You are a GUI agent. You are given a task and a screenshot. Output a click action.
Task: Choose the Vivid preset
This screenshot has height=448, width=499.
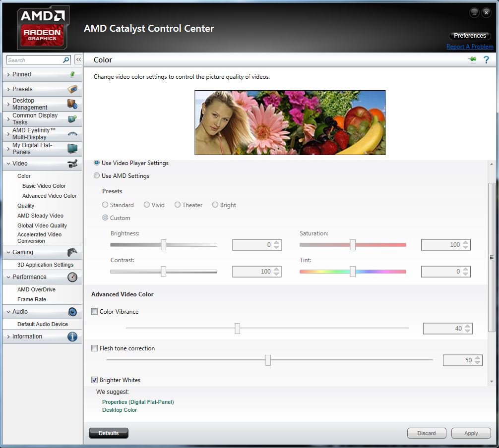tap(147, 205)
